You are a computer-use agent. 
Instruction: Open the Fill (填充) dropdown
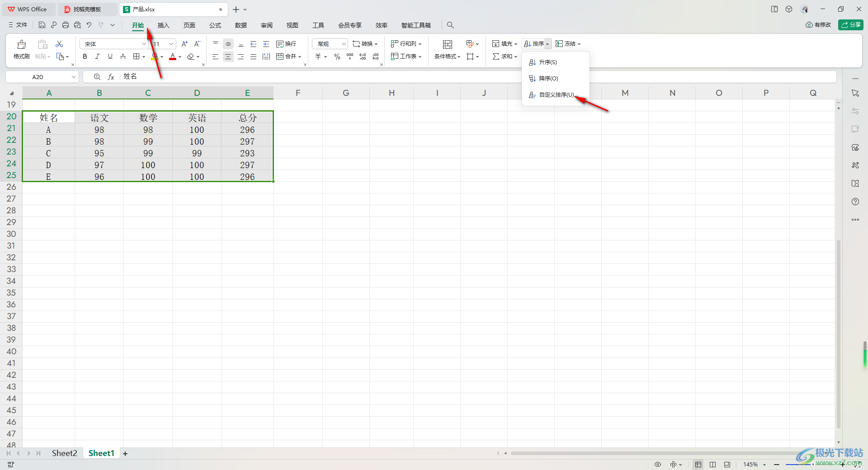[x=505, y=44]
